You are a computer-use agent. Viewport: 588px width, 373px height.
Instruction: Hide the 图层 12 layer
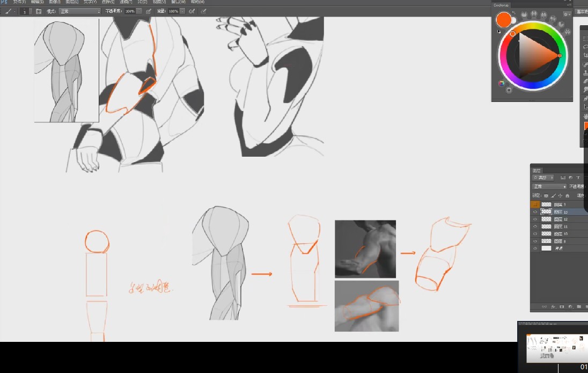[x=535, y=219]
